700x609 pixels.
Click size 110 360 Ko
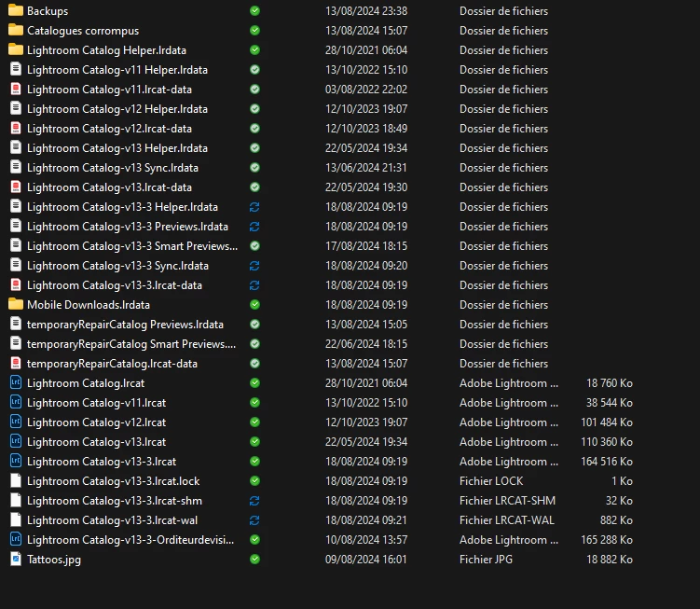[607, 442]
